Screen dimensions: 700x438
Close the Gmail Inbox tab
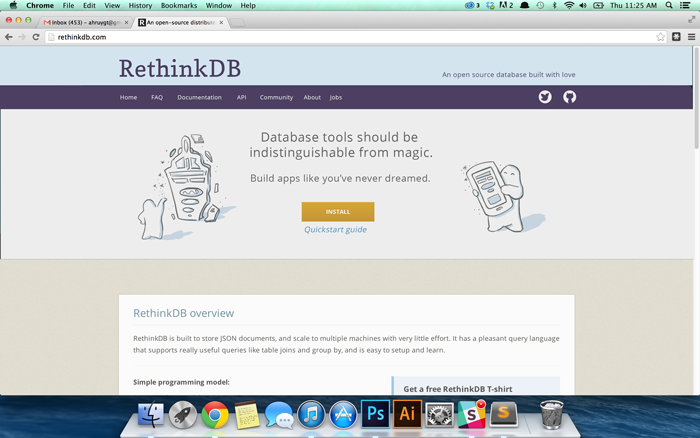tap(126, 22)
